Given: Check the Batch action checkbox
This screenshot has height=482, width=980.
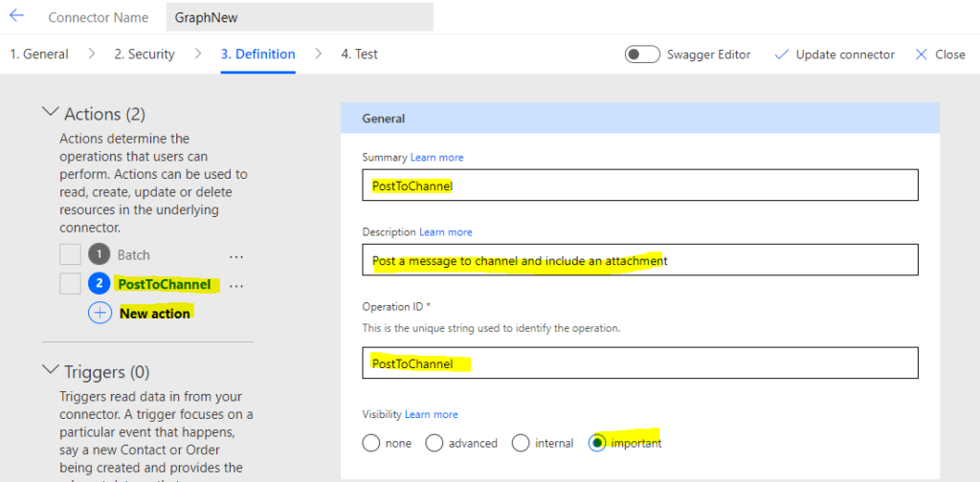Looking at the screenshot, I should [x=70, y=255].
